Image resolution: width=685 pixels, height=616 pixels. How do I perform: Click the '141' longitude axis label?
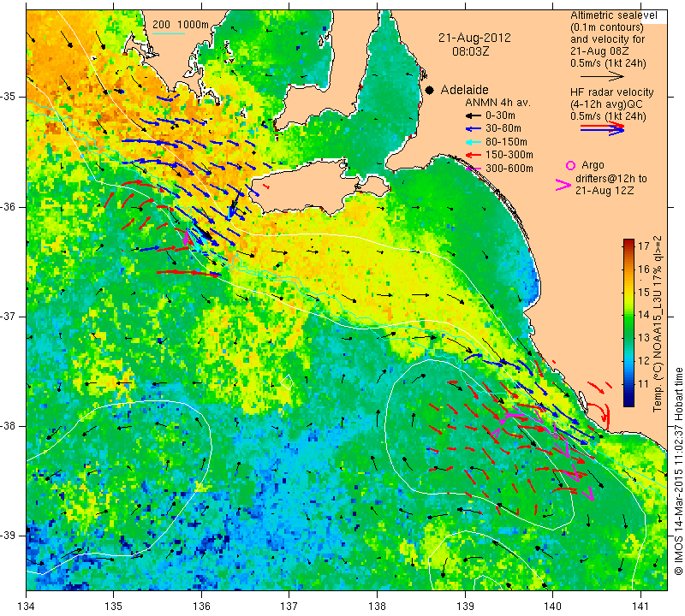pos(640,607)
